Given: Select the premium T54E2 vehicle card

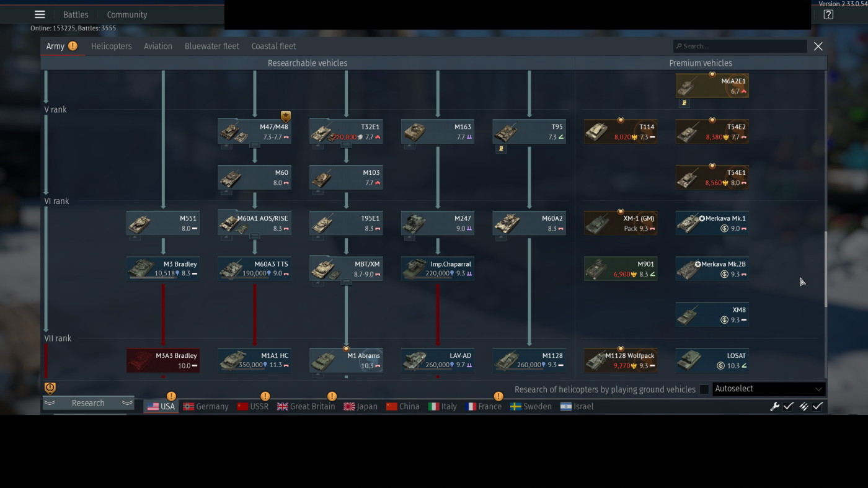Looking at the screenshot, I should point(712,132).
